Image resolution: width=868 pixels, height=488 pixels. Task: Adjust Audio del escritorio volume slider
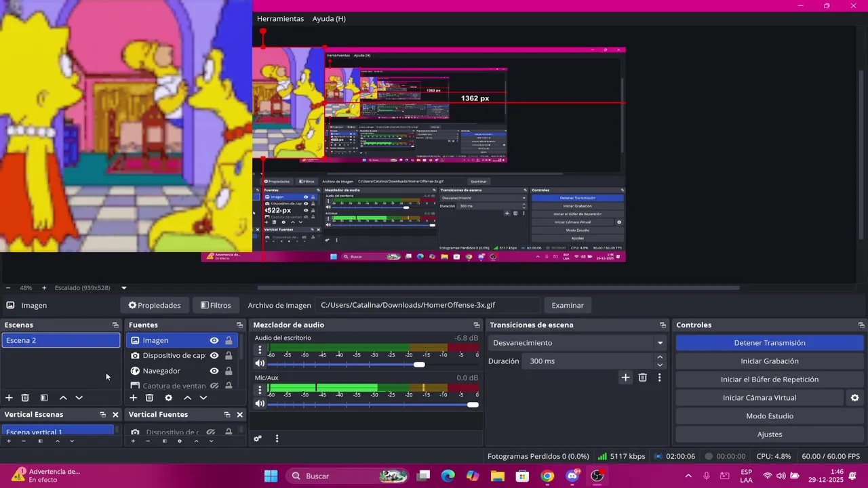[x=419, y=365]
